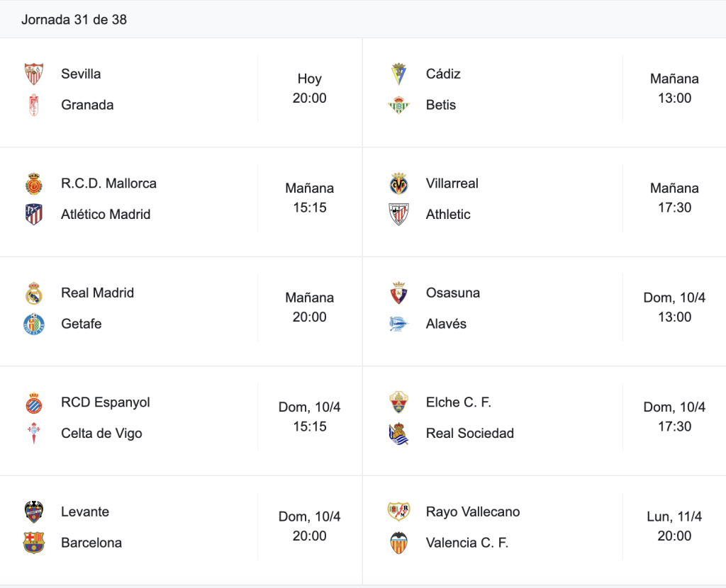Click the Osasuna club badge

pos(398,293)
